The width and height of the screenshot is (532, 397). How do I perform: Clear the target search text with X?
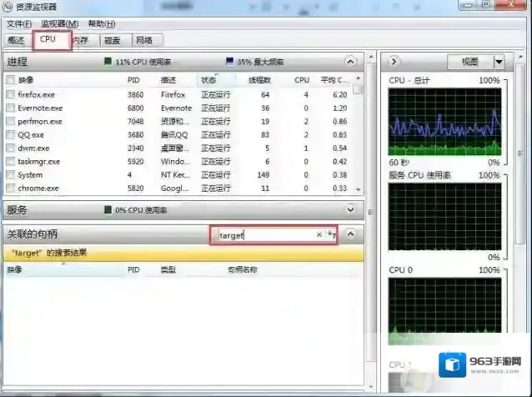[x=319, y=235]
